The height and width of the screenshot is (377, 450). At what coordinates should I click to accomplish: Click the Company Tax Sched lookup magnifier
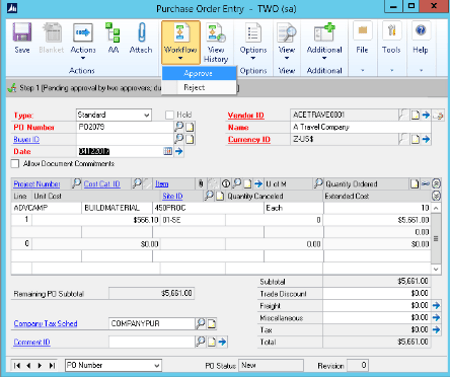pyautogui.click(x=201, y=323)
